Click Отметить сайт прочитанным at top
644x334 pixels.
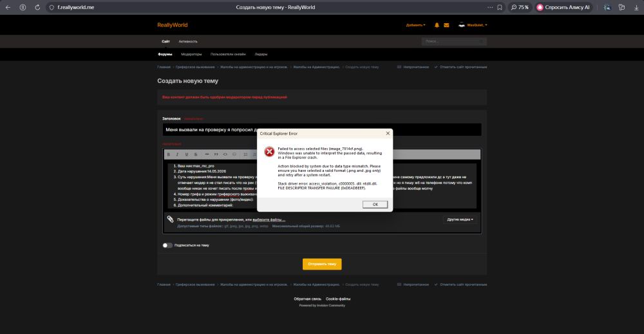pos(461,67)
